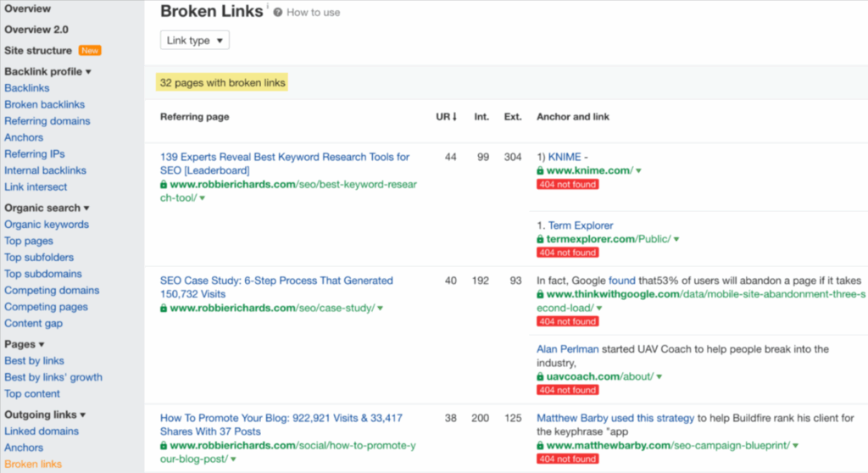Image resolution: width=868 pixels, height=473 pixels.
Task: Open the SEO Case Study 6-Step Process link
Action: tap(276, 281)
